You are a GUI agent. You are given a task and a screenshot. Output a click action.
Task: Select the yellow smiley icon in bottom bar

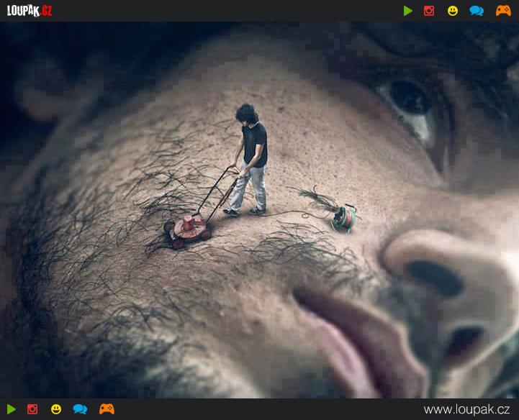tap(56, 409)
